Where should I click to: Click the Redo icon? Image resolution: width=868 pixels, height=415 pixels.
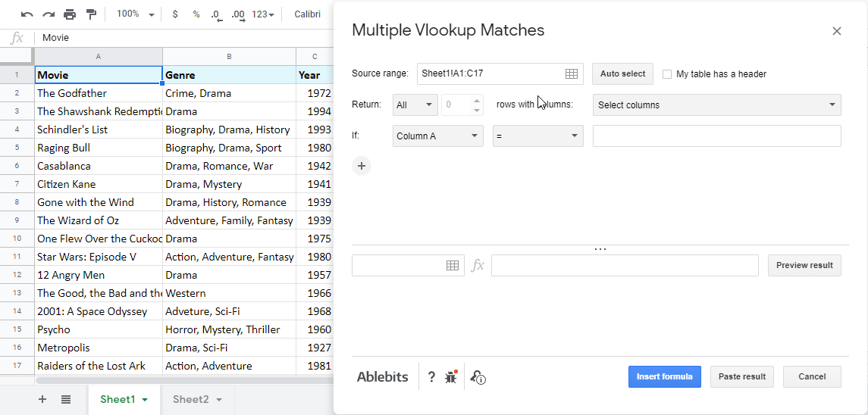[49, 14]
